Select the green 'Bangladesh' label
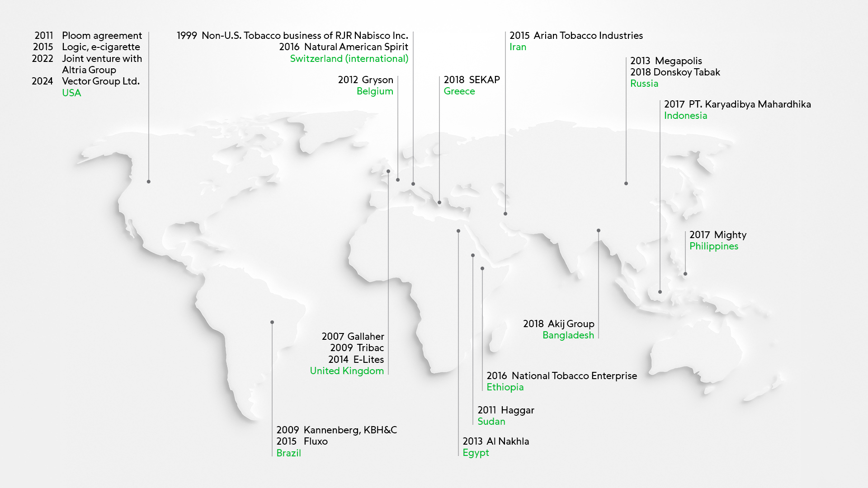 (x=568, y=335)
